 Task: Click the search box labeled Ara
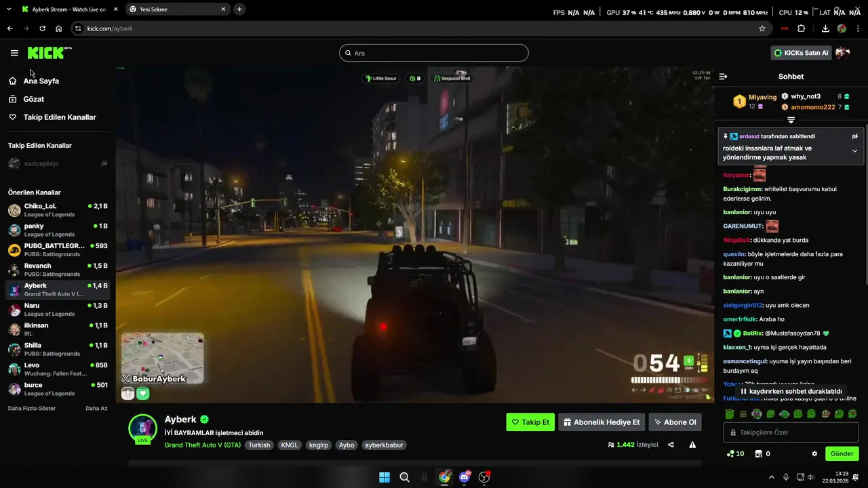point(434,53)
